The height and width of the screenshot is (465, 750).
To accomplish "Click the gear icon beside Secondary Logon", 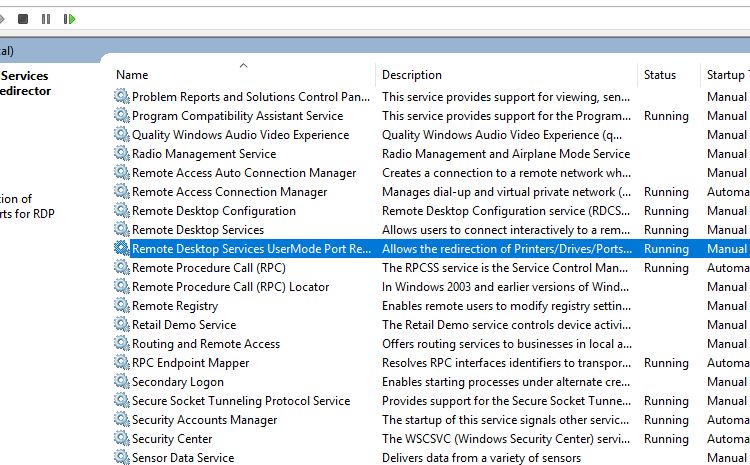I will [122, 382].
